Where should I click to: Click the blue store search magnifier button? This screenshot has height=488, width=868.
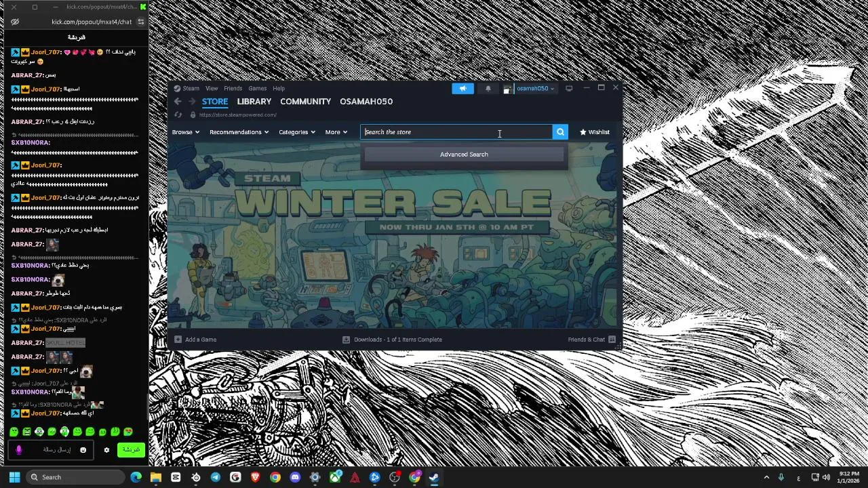point(560,132)
